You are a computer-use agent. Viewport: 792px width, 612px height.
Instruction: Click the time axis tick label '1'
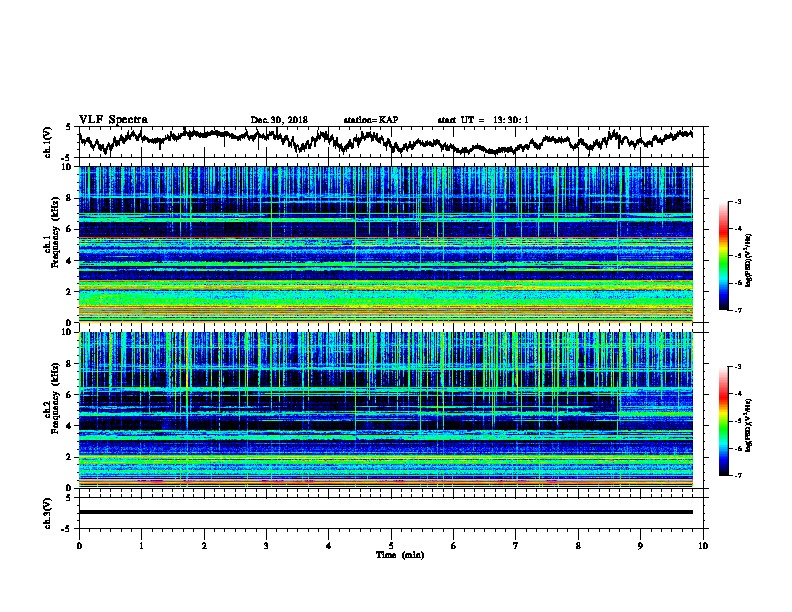coord(141,546)
